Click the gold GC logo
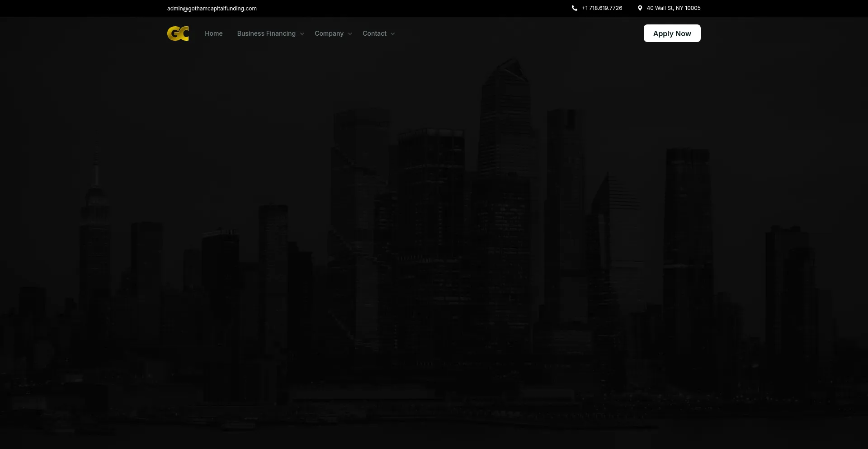 [178, 33]
